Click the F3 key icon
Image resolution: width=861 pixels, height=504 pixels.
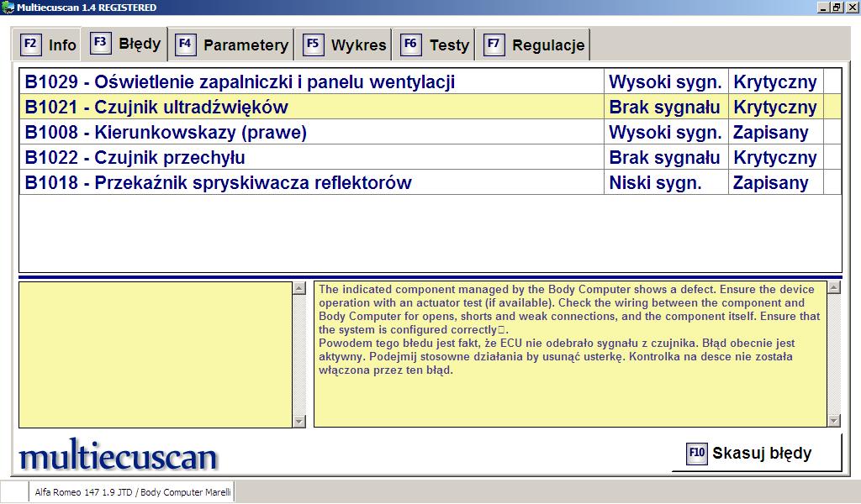click(x=101, y=43)
